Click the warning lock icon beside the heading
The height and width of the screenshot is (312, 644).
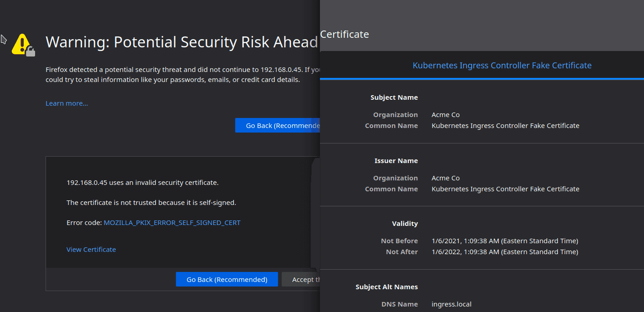[24, 45]
